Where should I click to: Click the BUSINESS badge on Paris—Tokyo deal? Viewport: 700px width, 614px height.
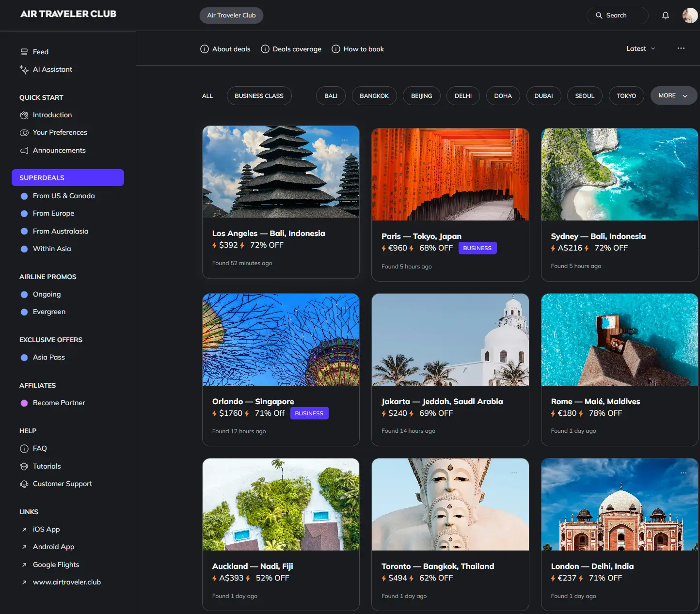(x=477, y=248)
